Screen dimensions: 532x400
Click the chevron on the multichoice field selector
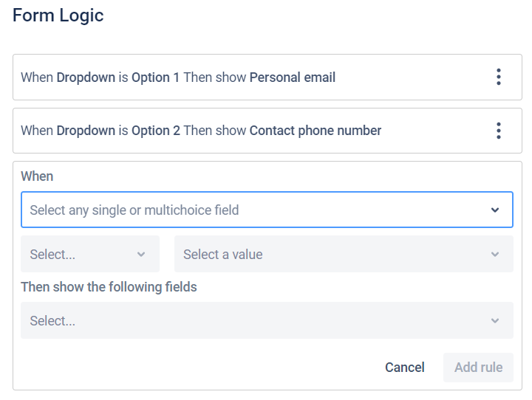495,210
